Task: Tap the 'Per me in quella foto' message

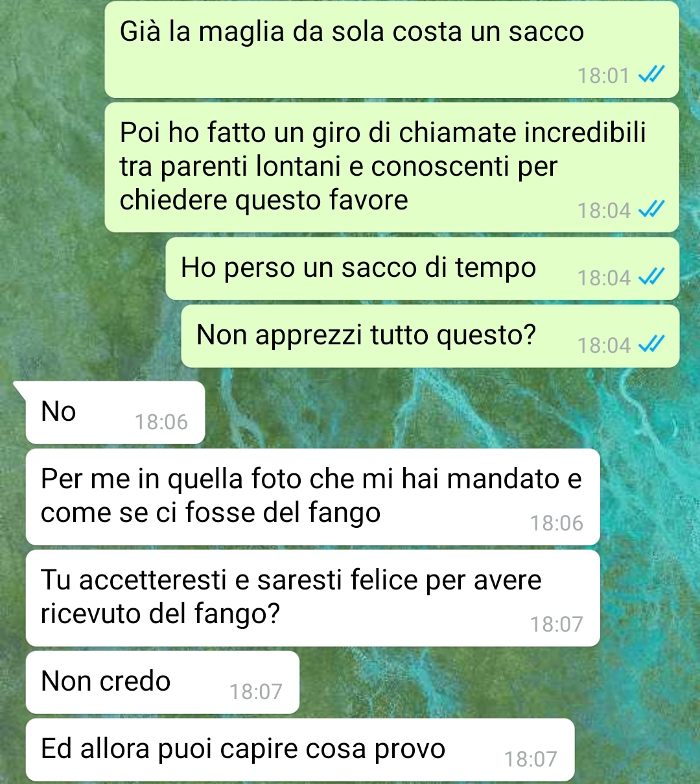Action: [x=312, y=497]
